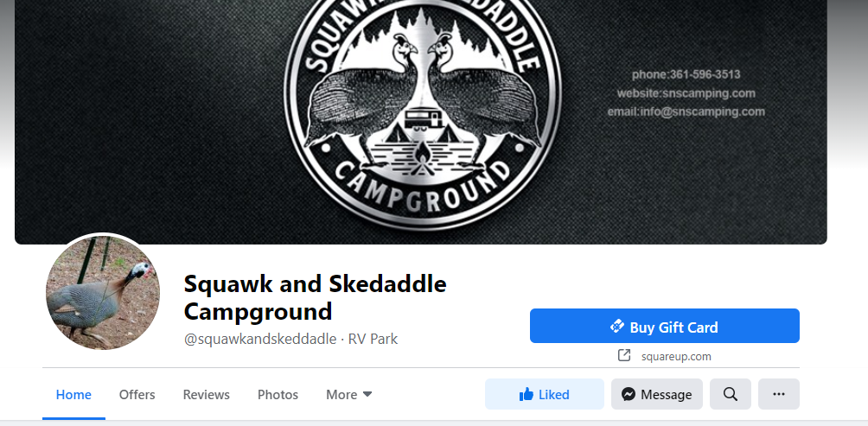Open the More tab menu

click(348, 395)
